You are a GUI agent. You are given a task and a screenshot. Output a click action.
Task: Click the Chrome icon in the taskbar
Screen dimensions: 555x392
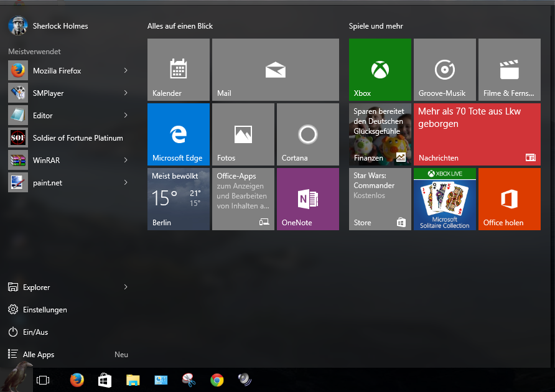(x=217, y=380)
